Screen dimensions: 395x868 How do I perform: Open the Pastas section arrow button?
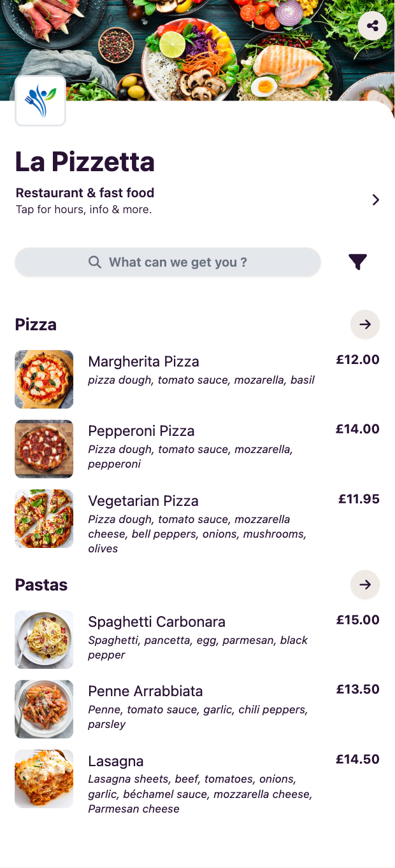(x=365, y=584)
